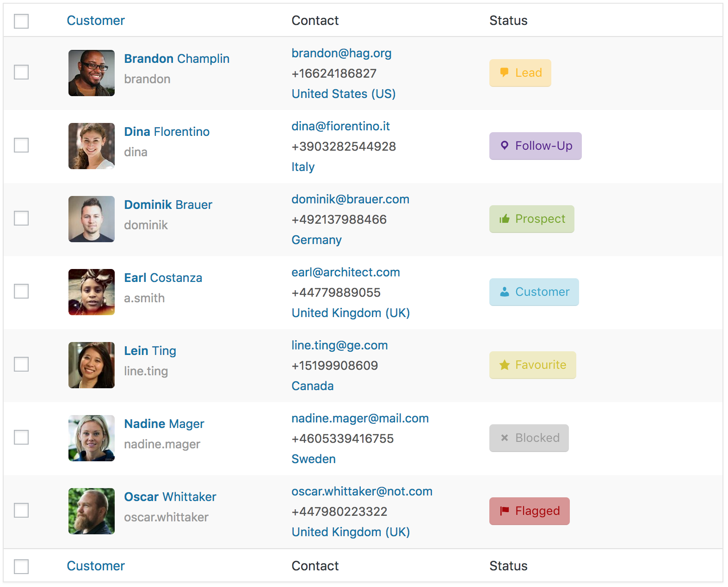The width and height of the screenshot is (728, 587).
Task: Check the box next to Oscar Whittaker
Action: coord(21,510)
